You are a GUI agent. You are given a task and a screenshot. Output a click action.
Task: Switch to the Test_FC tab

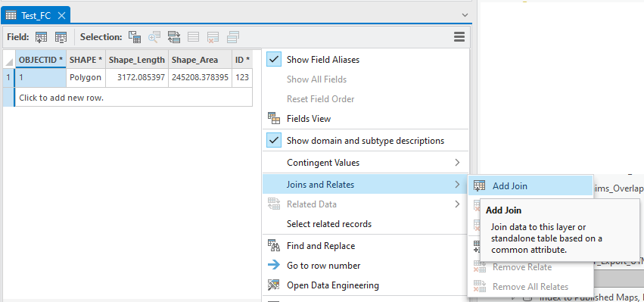(x=36, y=15)
